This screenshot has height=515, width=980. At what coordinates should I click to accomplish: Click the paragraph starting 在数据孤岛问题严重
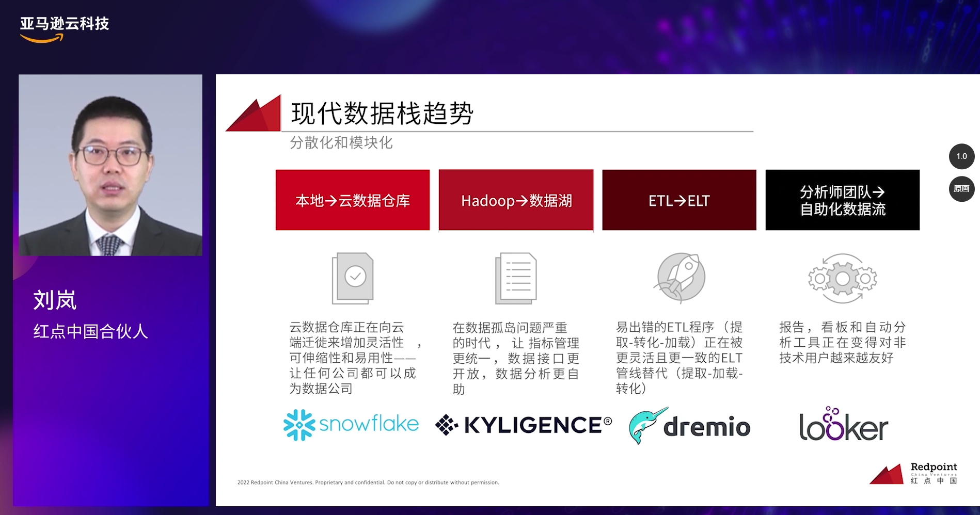516,358
